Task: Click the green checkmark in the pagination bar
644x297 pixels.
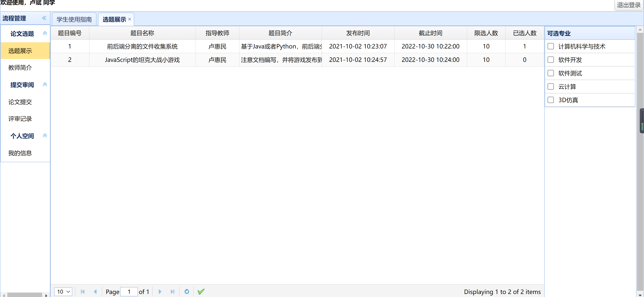Action: pyautogui.click(x=201, y=291)
